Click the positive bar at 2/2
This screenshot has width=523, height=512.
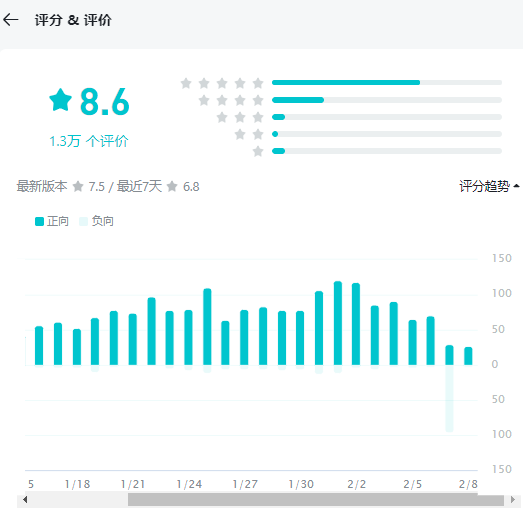(x=356, y=324)
